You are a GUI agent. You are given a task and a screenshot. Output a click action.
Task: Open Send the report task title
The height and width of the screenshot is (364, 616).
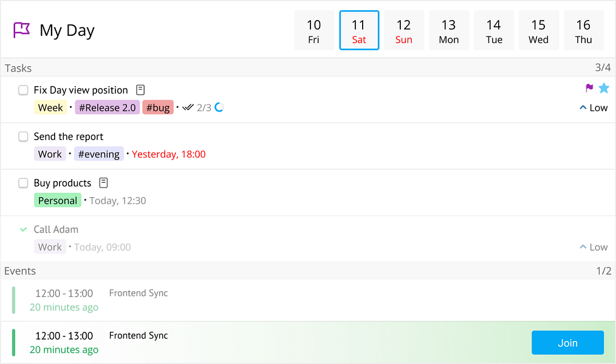coord(69,136)
